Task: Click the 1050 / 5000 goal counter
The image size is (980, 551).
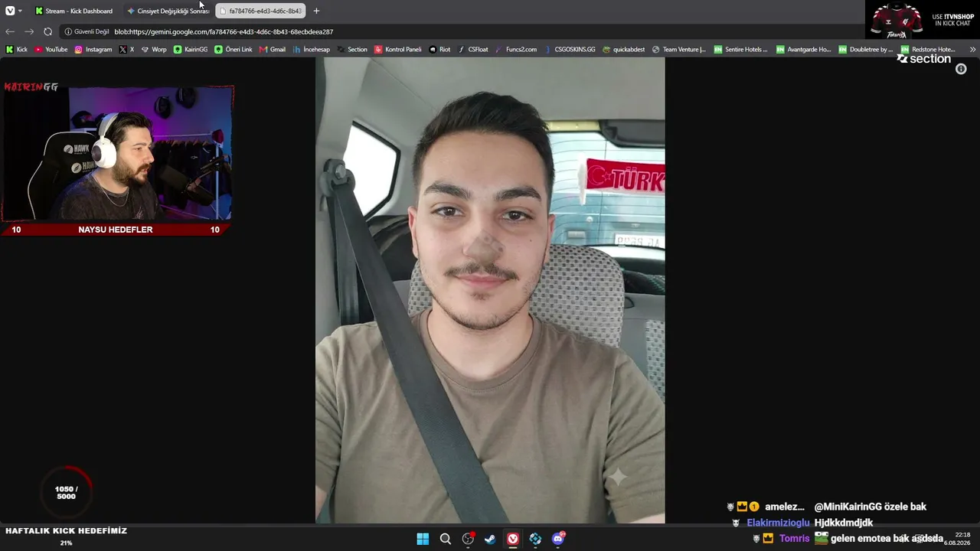Action: [x=67, y=492]
